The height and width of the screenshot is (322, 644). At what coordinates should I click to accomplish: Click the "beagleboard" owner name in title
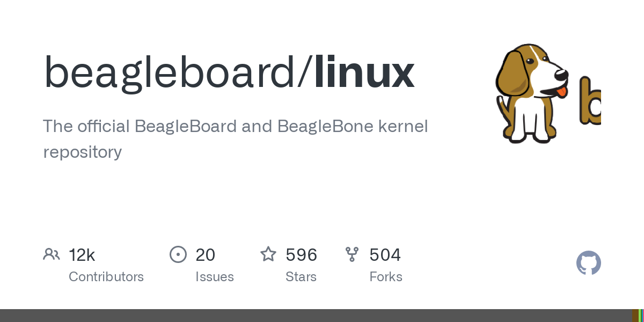(x=169, y=74)
